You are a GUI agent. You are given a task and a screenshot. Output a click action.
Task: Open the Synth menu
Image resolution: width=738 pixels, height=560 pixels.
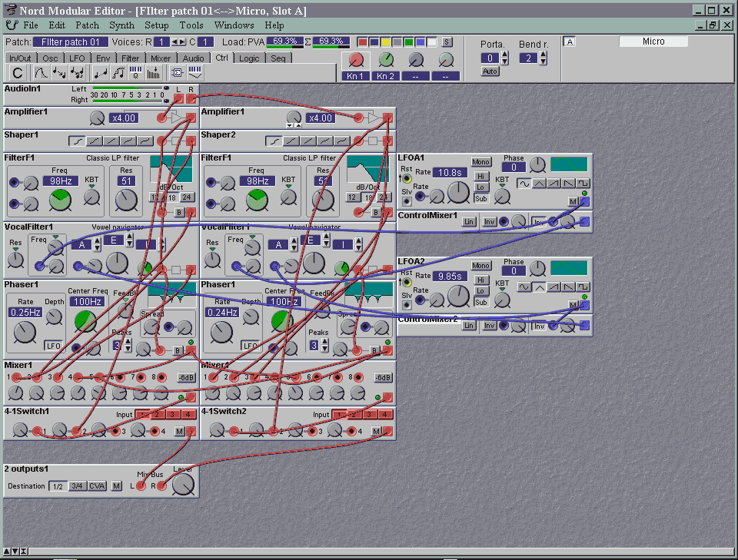122,25
